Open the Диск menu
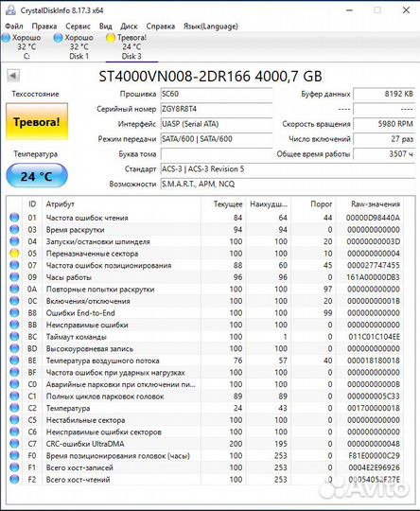The width and height of the screenshot is (420, 511). [x=129, y=26]
